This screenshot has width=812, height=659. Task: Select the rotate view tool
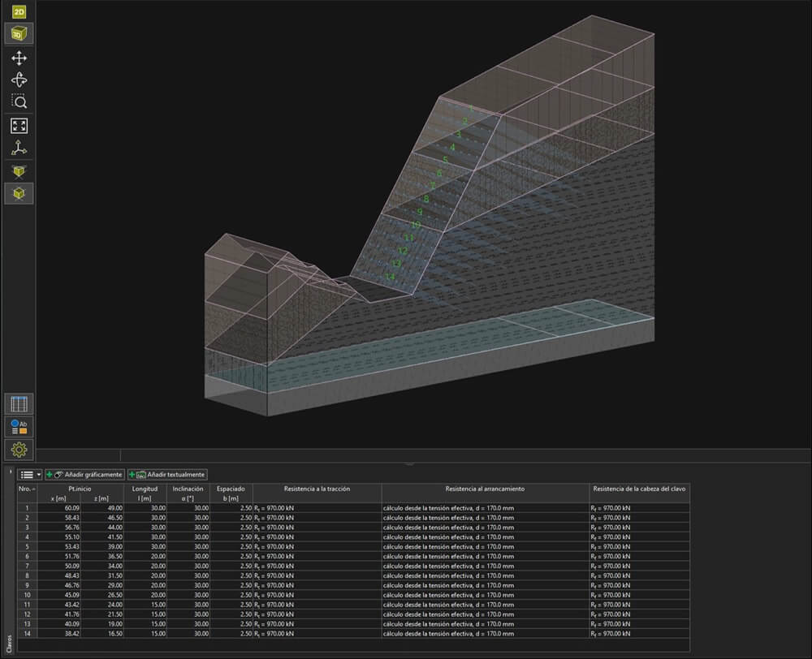pos(19,80)
